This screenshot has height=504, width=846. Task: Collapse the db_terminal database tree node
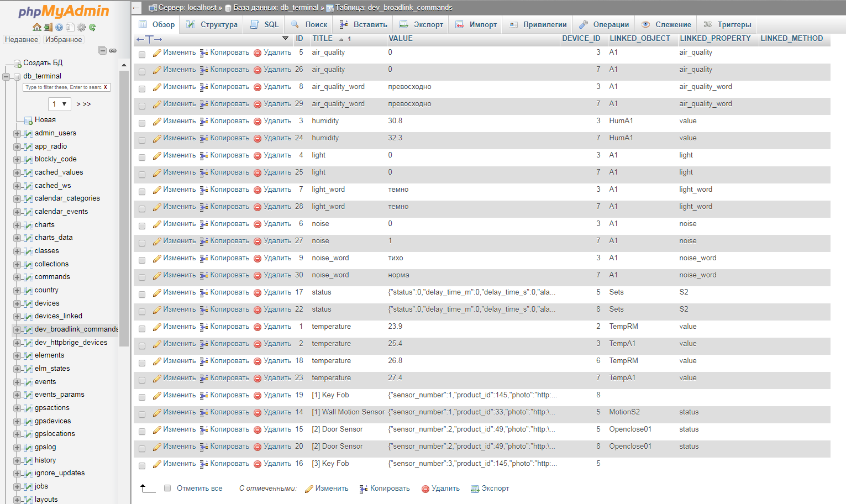click(7, 76)
